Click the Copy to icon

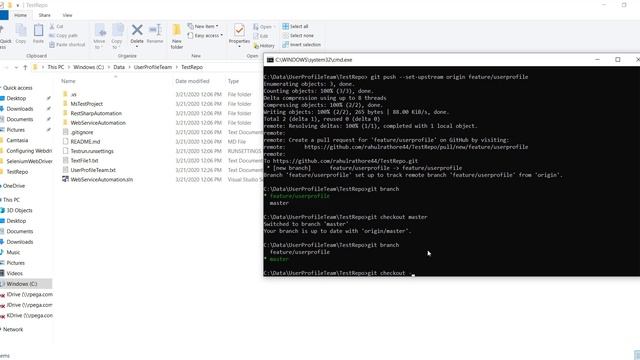[x=117, y=36]
